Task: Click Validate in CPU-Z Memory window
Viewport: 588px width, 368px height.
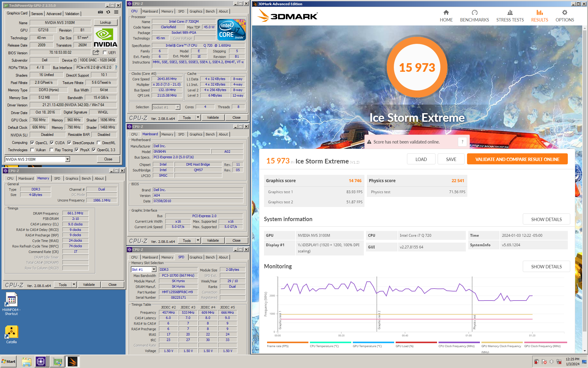Action: tap(89, 285)
